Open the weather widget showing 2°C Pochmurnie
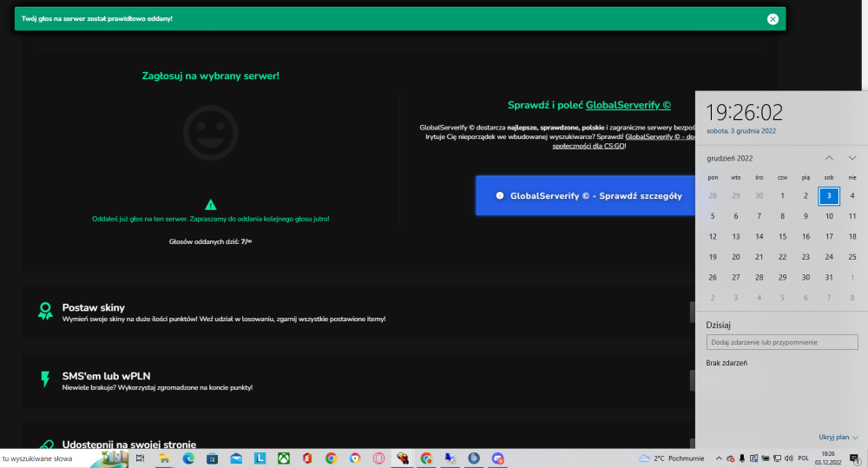Screen dimensions: 868x468 [x=671, y=458]
